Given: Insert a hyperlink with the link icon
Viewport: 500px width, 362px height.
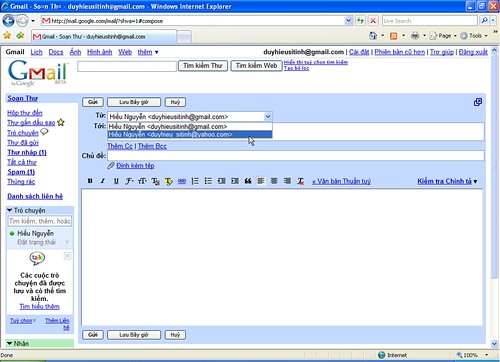Looking at the screenshot, I should click(x=182, y=181).
